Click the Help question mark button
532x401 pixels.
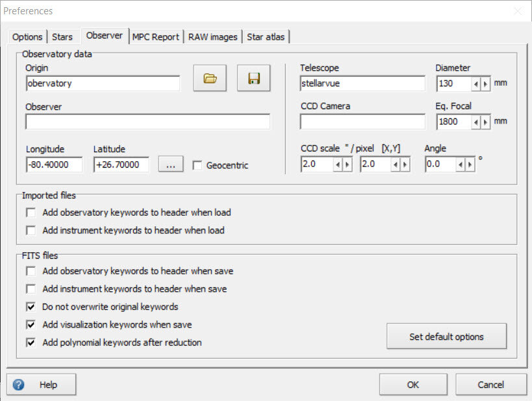pyautogui.click(x=42, y=385)
